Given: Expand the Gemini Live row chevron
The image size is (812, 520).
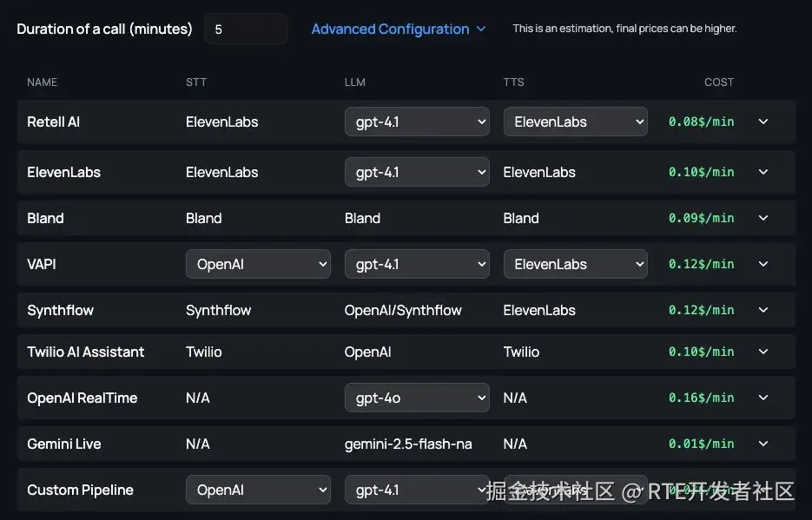Looking at the screenshot, I should pyautogui.click(x=763, y=444).
